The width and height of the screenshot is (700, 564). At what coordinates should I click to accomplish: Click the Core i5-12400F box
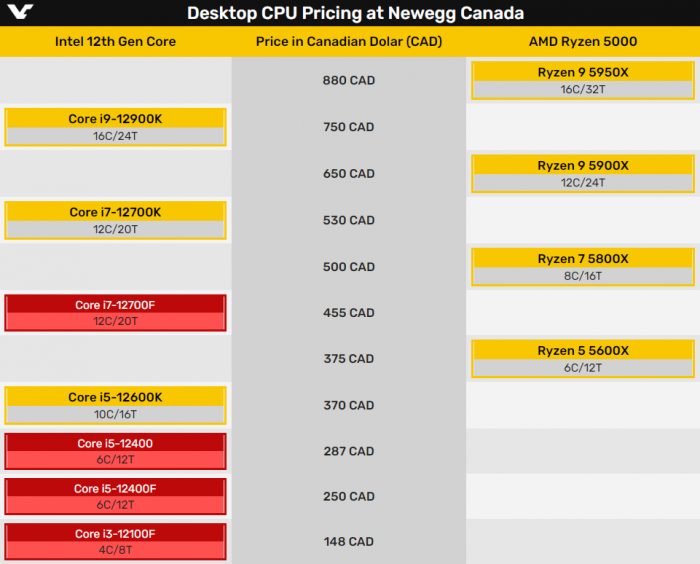[x=115, y=496]
